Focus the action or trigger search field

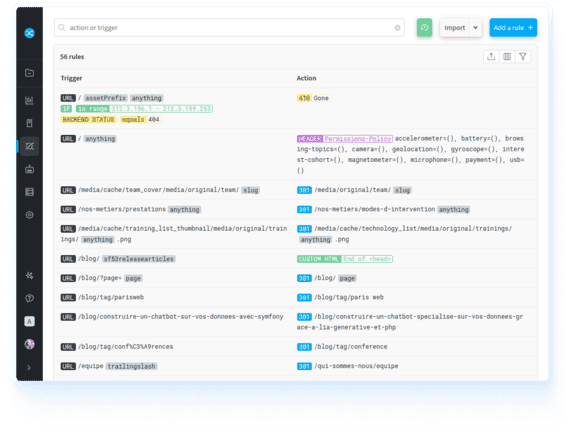(229, 28)
